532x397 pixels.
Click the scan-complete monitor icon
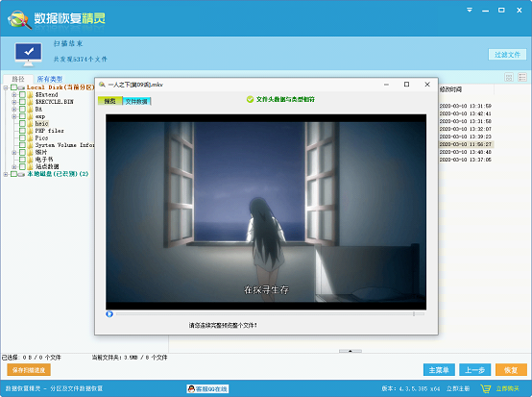pos(29,55)
